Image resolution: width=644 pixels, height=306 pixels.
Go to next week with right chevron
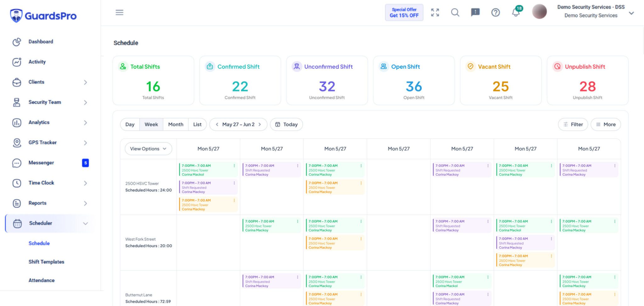(x=260, y=124)
